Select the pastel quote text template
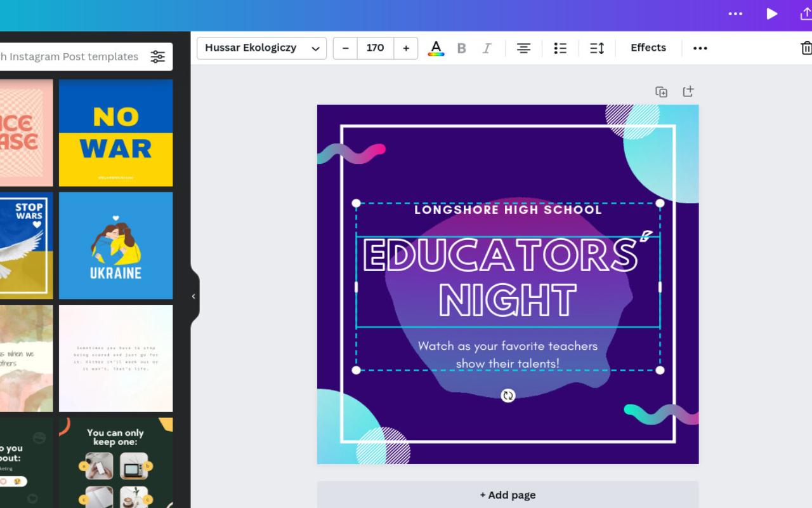 point(115,358)
